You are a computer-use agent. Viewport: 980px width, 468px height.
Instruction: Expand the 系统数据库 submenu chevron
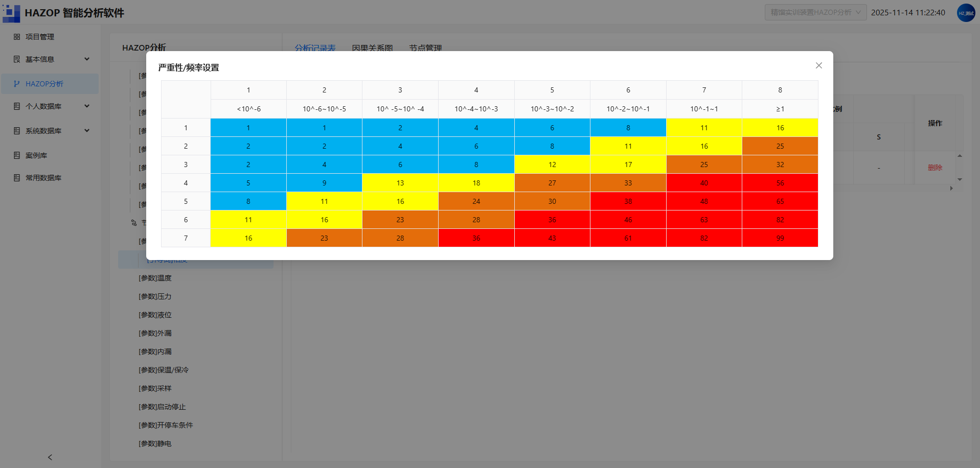tap(87, 131)
